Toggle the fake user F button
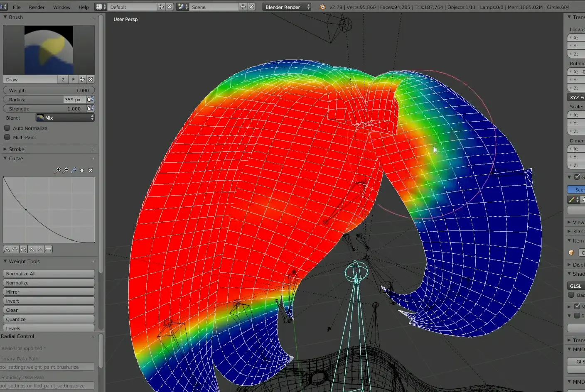The height and width of the screenshot is (392, 585). (73, 79)
